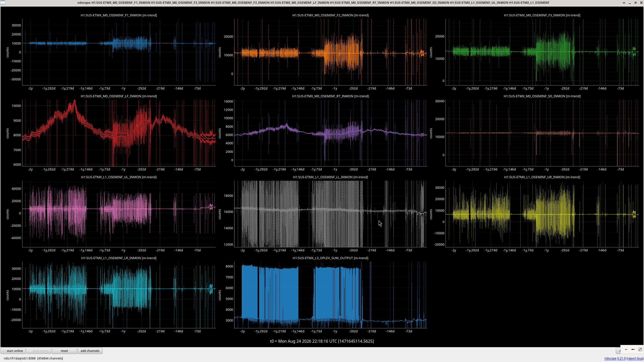Click the grid layout icon at bottom right
This screenshot has height=362, width=644.
[x=640, y=349]
